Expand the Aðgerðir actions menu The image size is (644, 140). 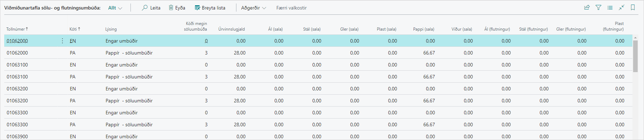tap(254, 8)
